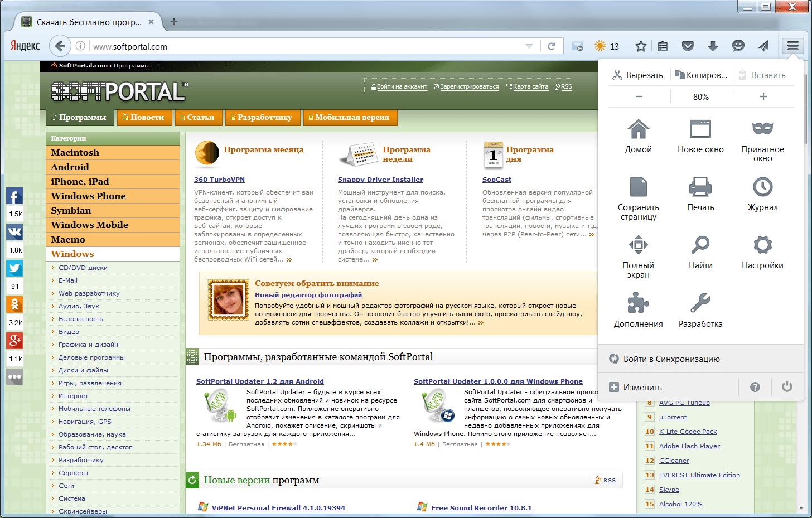Click Войти в Синхронизацию
Screen dimensions: 812x518
[665, 359]
